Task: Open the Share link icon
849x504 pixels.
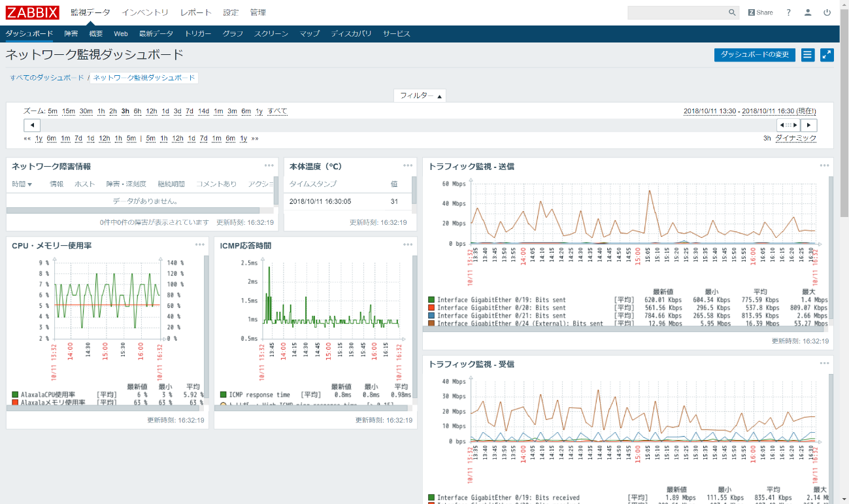Action: 760,12
